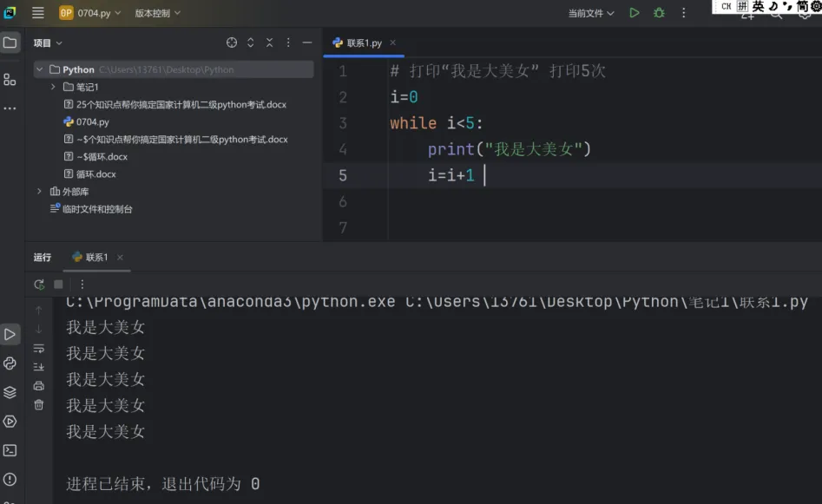Expand the 笔记1 folder
This screenshot has height=504, width=822.
coord(53,87)
